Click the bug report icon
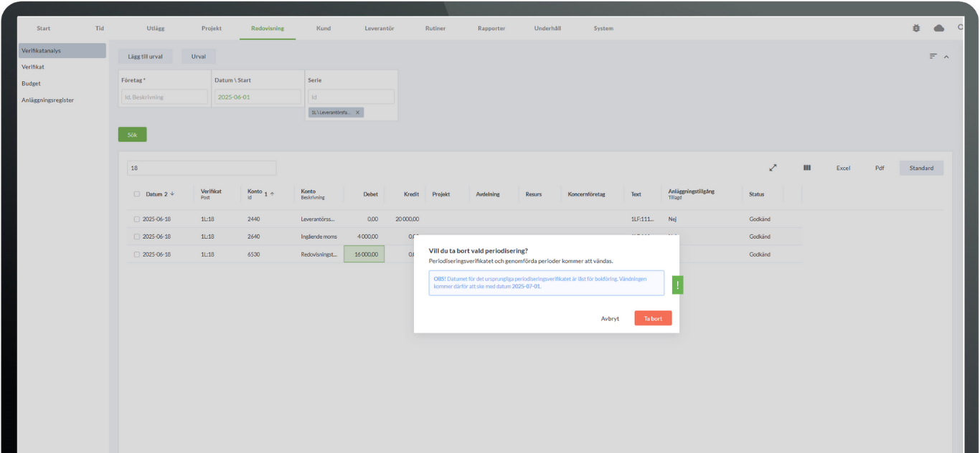 916,28
